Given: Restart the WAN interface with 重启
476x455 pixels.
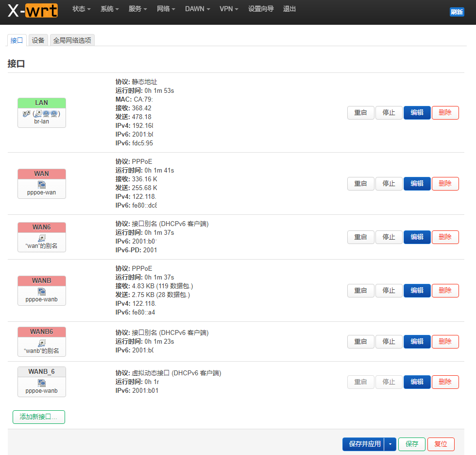Looking at the screenshot, I should click(360, 183).
